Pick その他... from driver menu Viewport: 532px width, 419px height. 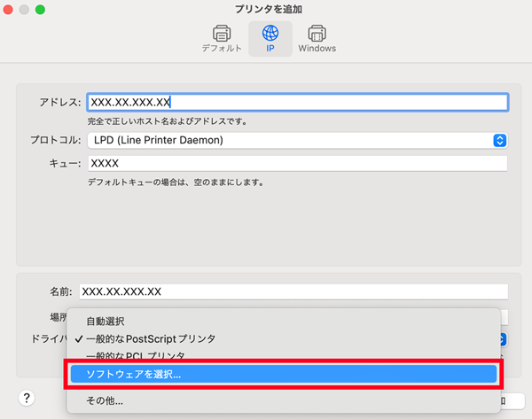[105, 401]
